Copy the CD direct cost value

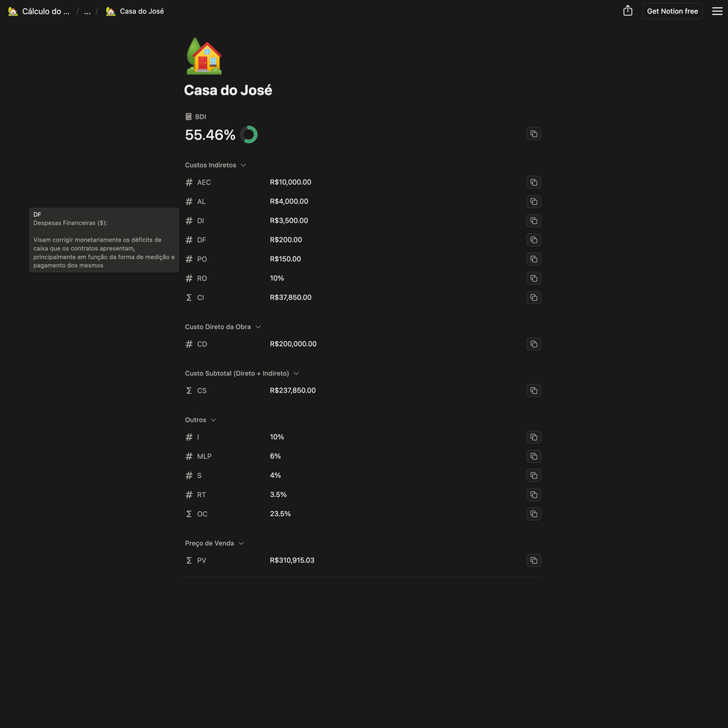[x=533, y=344]
